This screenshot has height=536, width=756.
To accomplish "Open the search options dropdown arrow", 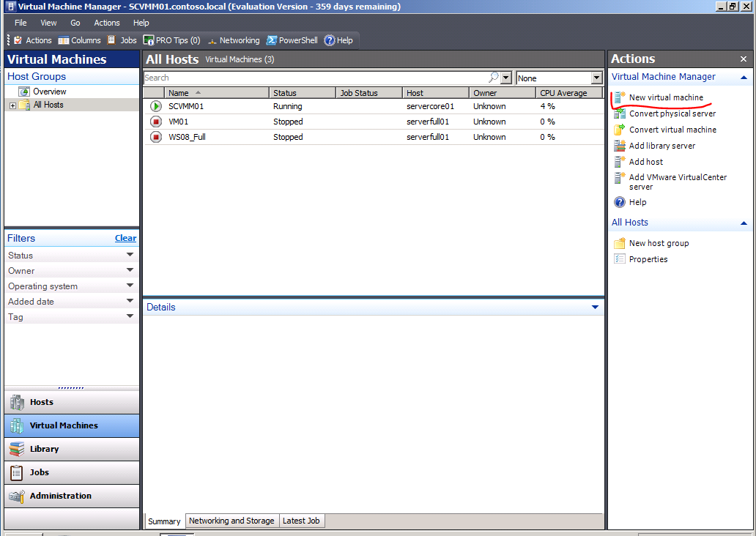I will pos(505,78).
